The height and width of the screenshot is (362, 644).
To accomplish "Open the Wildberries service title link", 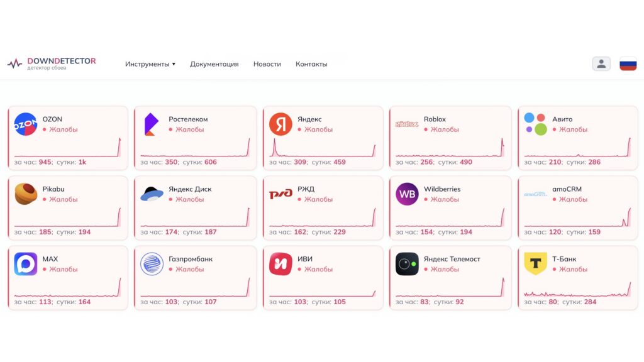I will [442, 189].
